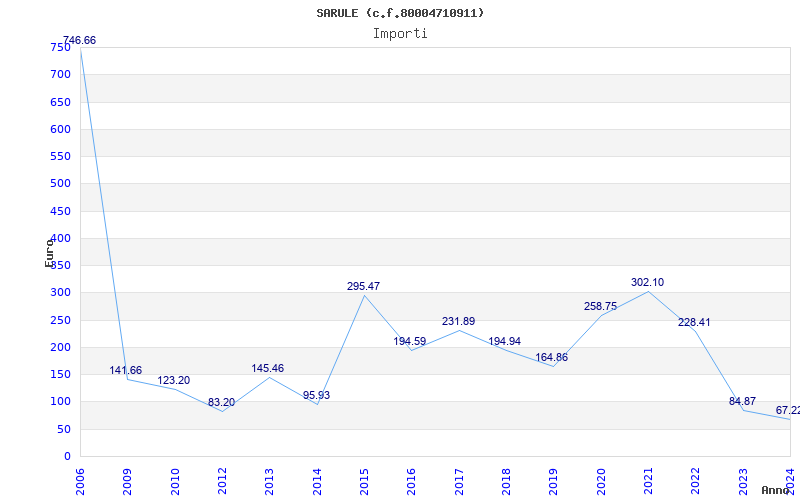Screen dimensions: 800x500
Task: Select the 746.66 data label for 2006
Action: [79, 40]
